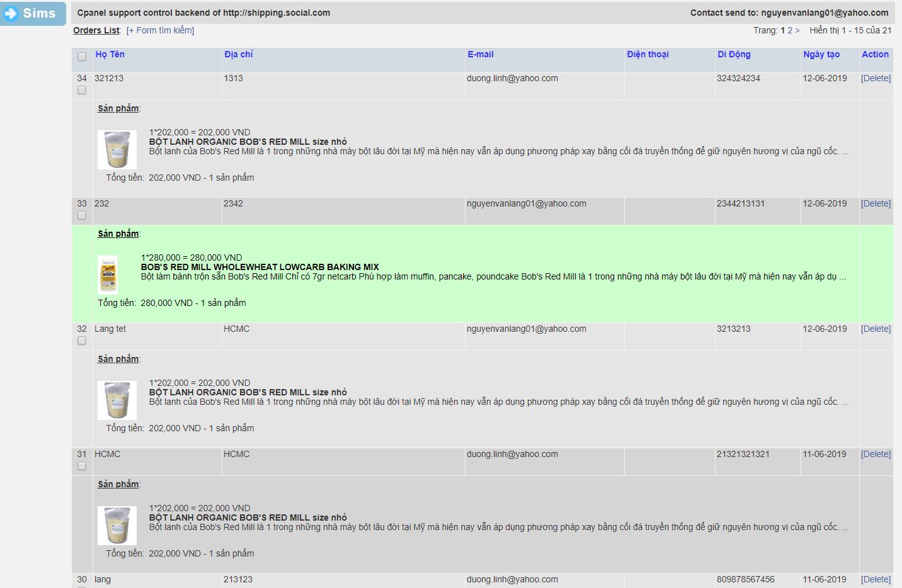Image resolution: width=902 pixels, height=588 pixels.
Task: Click the Di Động column header
Action: point(734,54)
